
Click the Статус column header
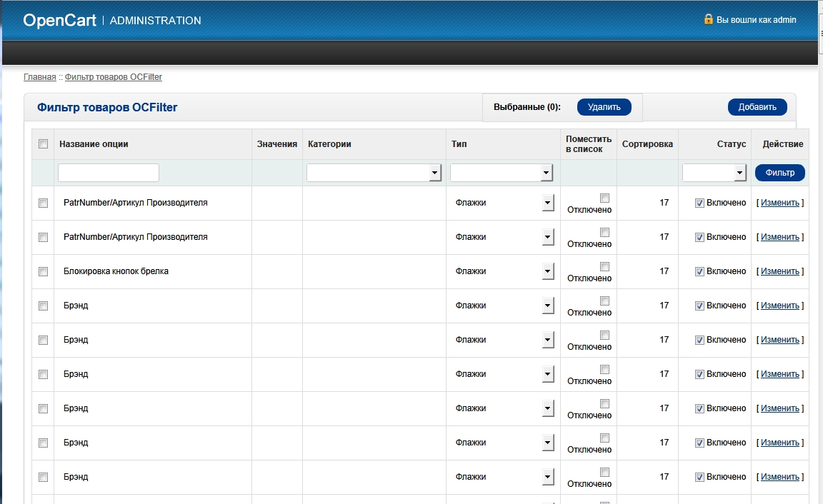tap(732, 144)
